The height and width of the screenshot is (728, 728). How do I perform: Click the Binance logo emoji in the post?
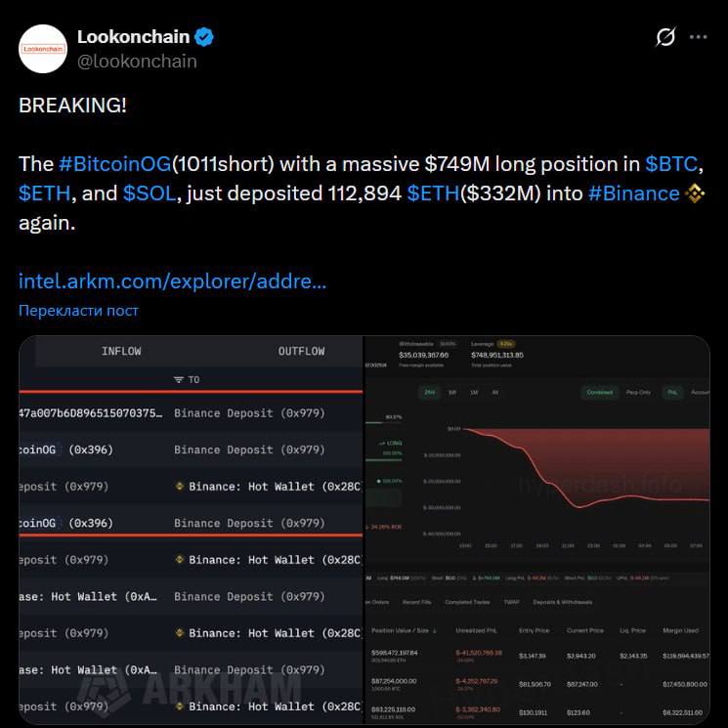point(695,193)
